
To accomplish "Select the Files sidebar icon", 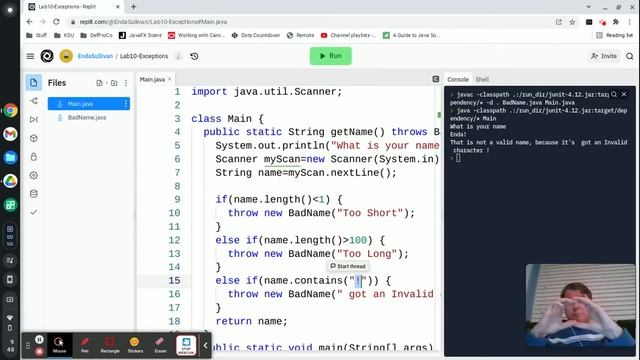I will point(33,82).
